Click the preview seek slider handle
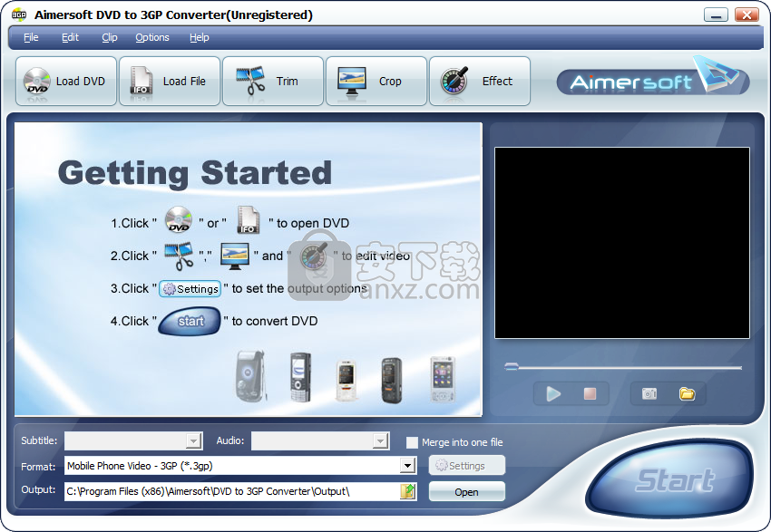The height and width of the screenshot is (532, 771). tap(512, 366)
